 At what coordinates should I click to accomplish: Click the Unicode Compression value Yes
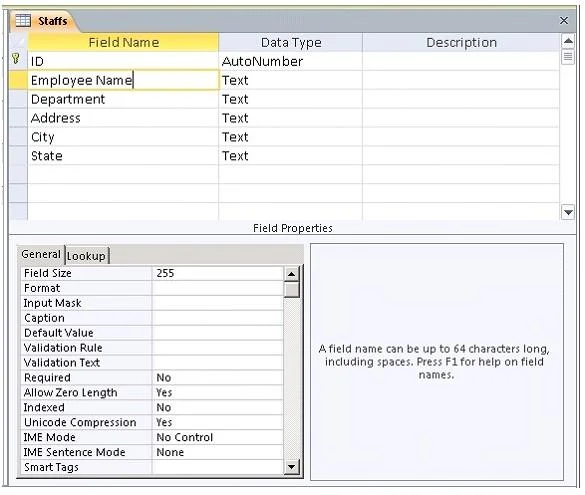[218, 422]
